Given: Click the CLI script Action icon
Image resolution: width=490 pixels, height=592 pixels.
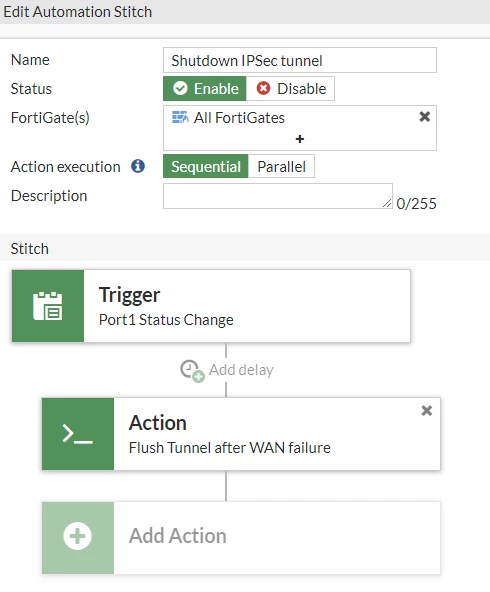Looking at the screenshot, I should [78, 434].
